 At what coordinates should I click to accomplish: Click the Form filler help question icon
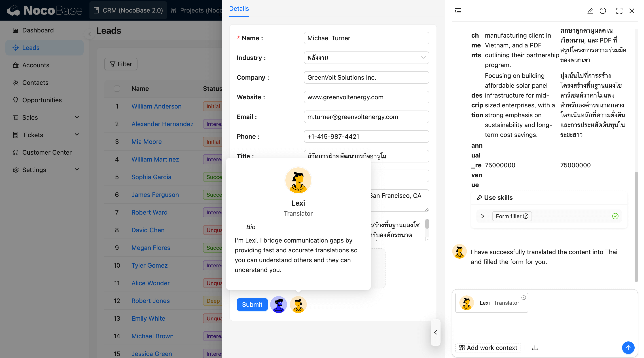pyautogui.click(x=526, y=216)
